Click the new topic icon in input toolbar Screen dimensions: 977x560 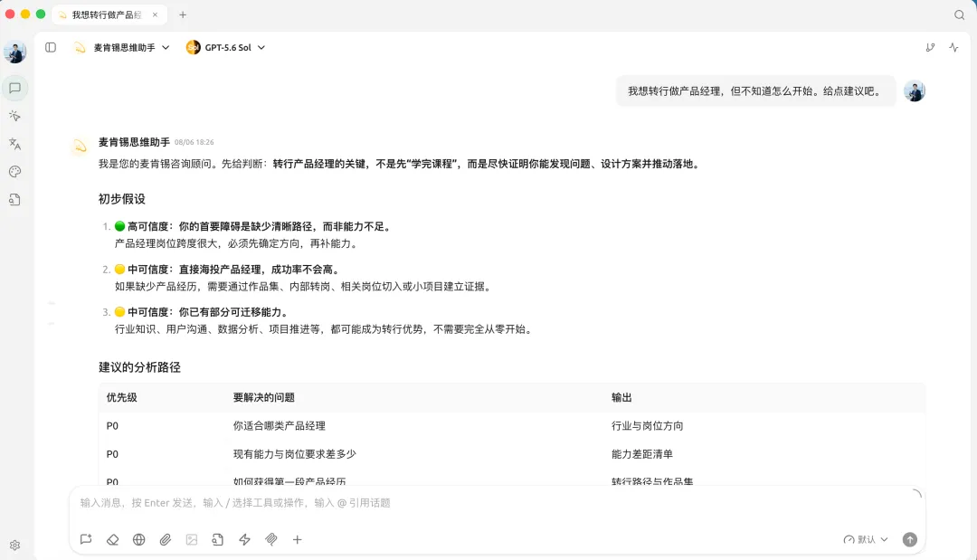86,539
